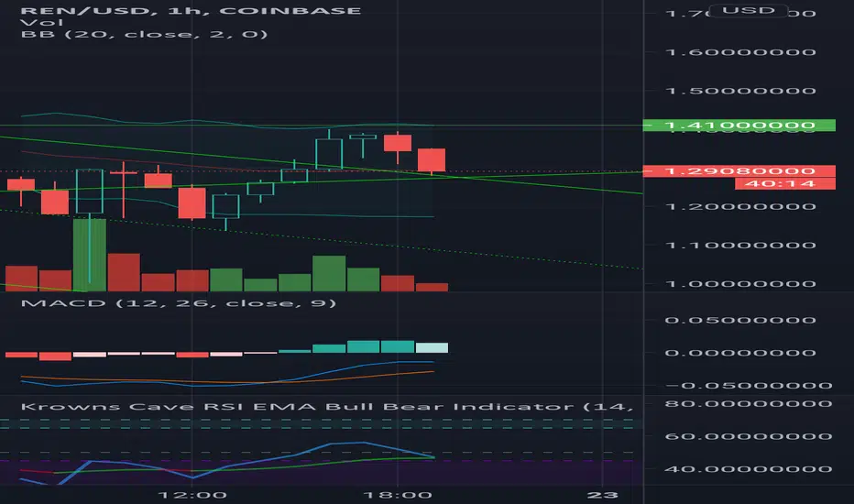
Task: Select the last red candle on the chart
Action: (x=432, y=160)
